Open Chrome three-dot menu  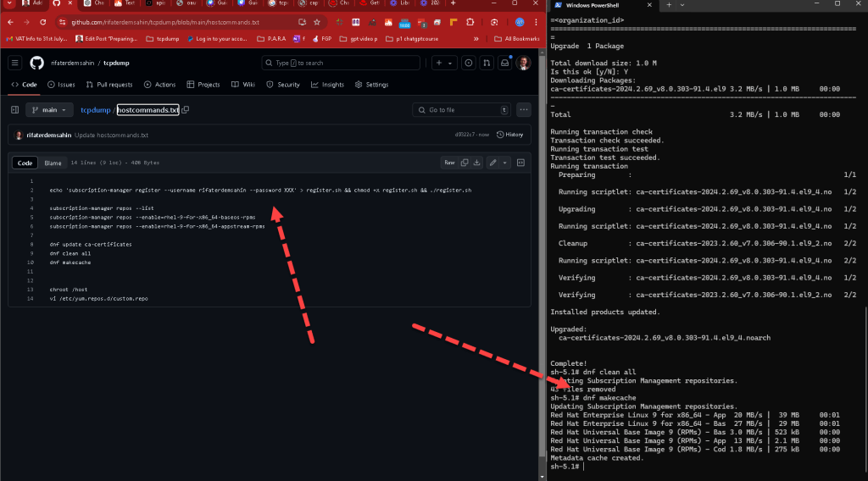(x=536, y=22)
